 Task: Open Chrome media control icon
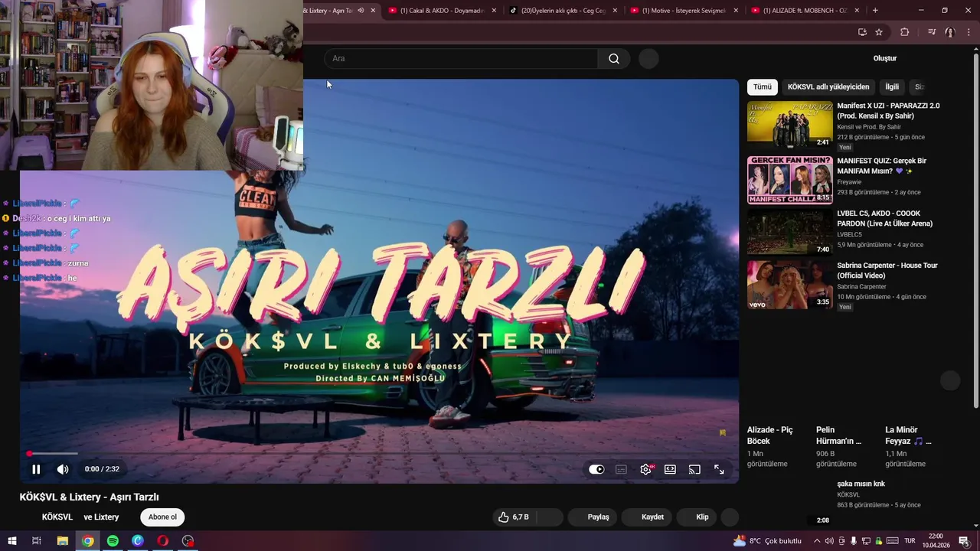[932, 32]
